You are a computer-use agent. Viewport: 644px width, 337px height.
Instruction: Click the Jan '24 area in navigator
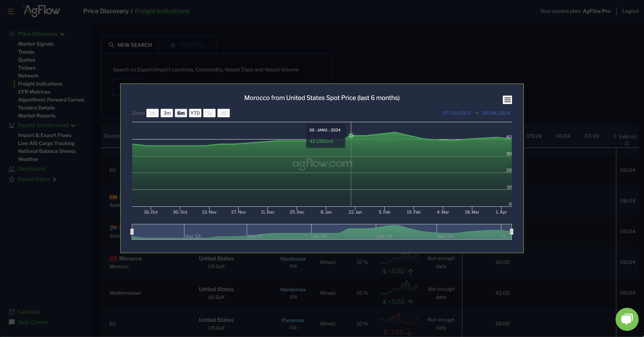344,232
